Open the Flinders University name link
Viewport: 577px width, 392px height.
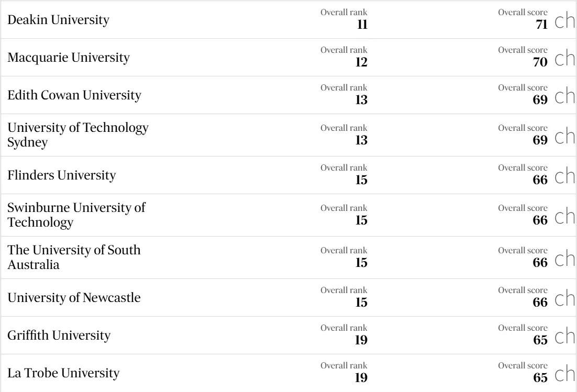click(x=61, y=175)
